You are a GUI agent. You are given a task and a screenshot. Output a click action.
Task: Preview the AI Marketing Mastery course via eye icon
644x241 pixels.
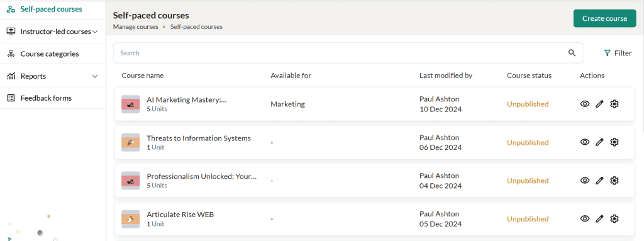585,104
